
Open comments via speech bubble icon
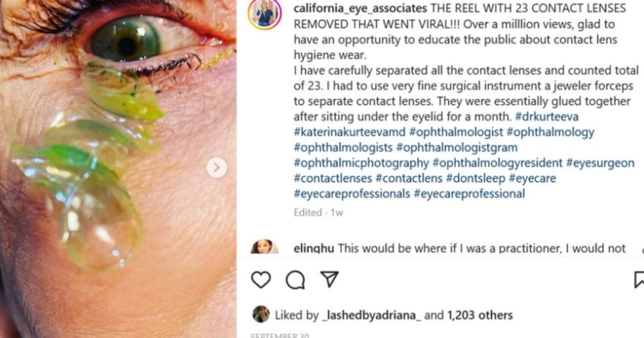coord(295,280)
